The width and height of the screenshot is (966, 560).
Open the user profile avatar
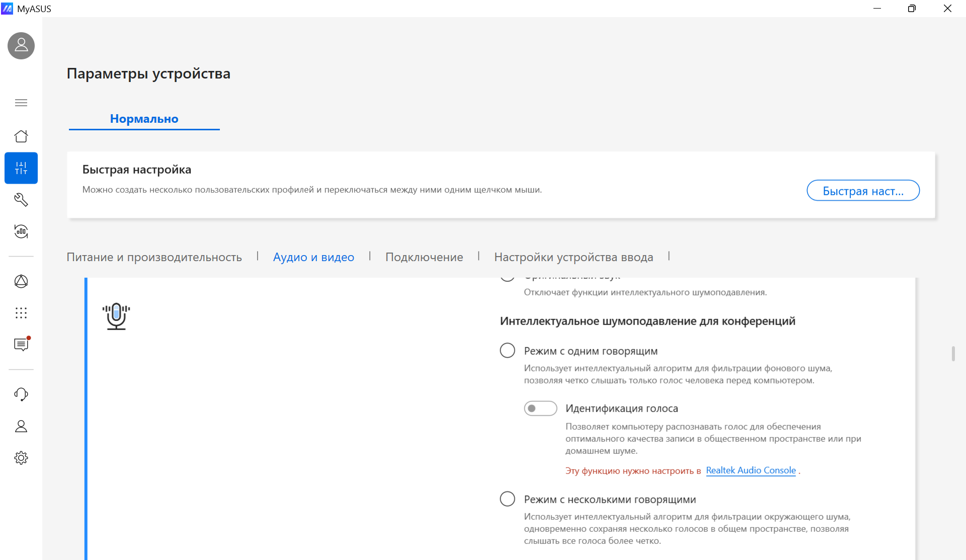coord(21,46)
